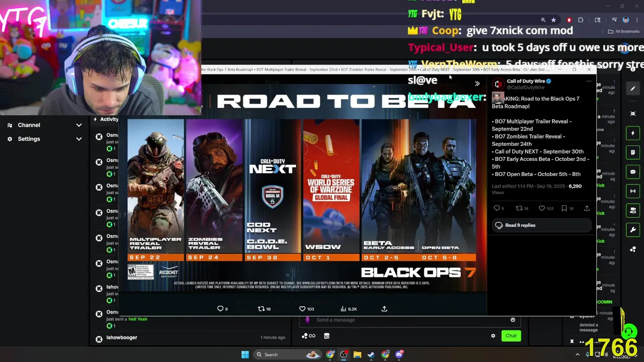
Task: Open Discord from taskbar
Action: (x=399, y=354)
